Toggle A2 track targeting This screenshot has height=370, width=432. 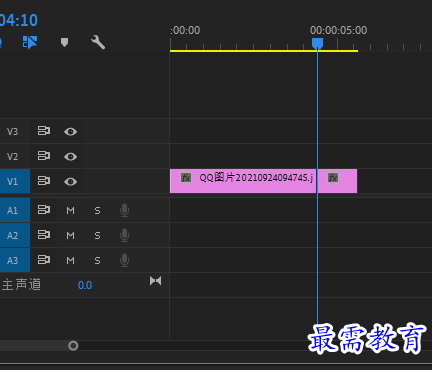coord(15,235)
